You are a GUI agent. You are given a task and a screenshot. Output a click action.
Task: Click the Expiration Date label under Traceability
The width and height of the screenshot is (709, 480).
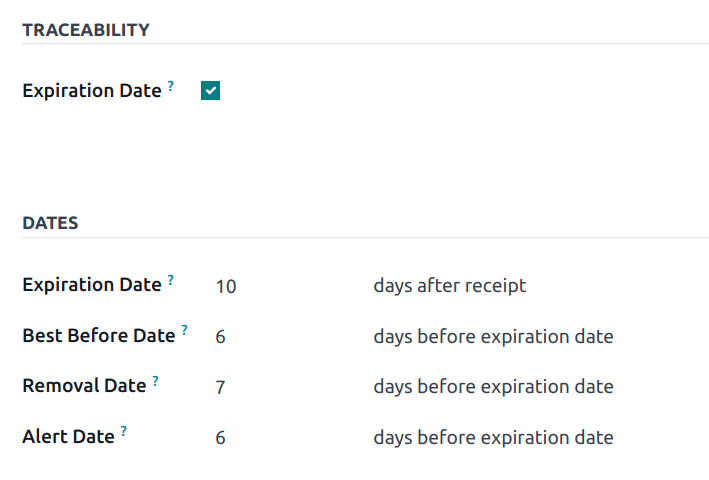click(x=92, y=91)
